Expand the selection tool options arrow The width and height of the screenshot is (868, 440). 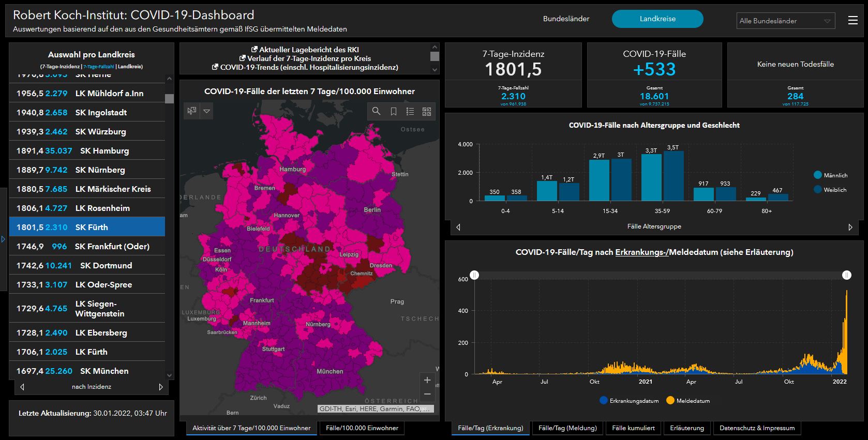pyautogui.click(x=207, y=111)
